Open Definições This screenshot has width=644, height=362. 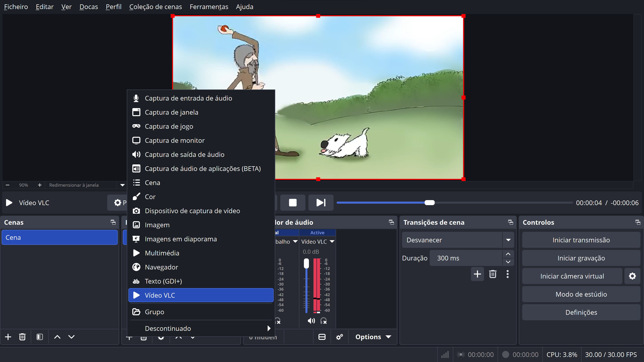click(x=581, y=312)
